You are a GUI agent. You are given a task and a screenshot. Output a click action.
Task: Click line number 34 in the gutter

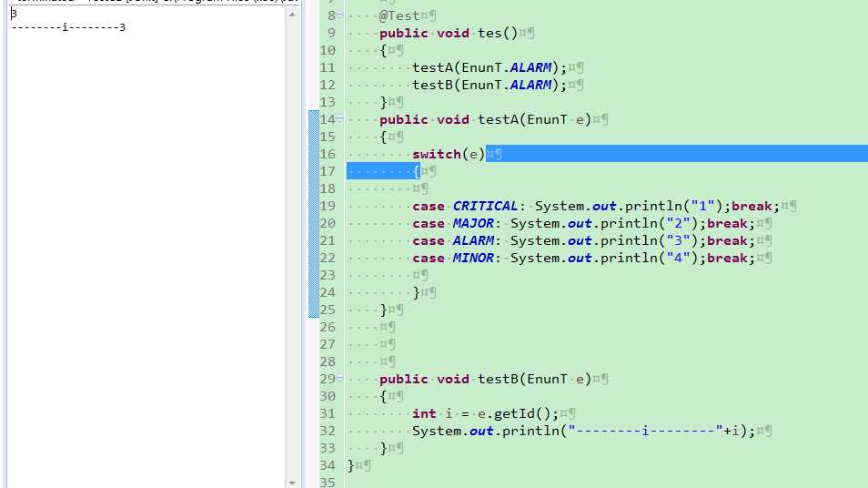click(x=328, y=465)
